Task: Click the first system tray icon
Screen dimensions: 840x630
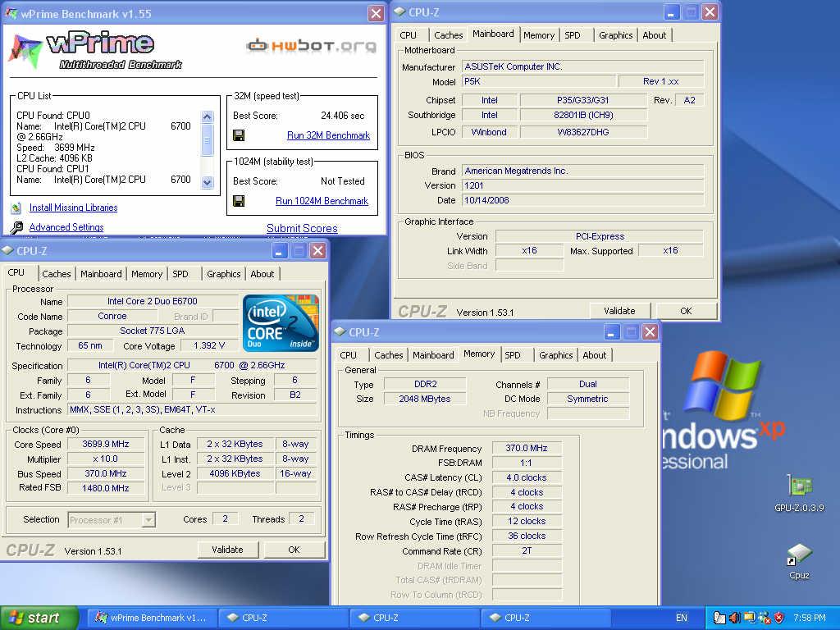Action: (719, 618)
